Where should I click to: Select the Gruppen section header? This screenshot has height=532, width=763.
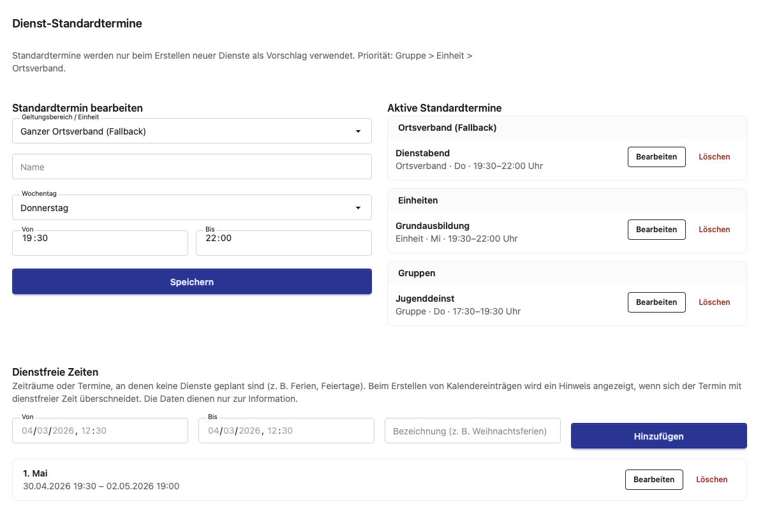click(417, 273)
